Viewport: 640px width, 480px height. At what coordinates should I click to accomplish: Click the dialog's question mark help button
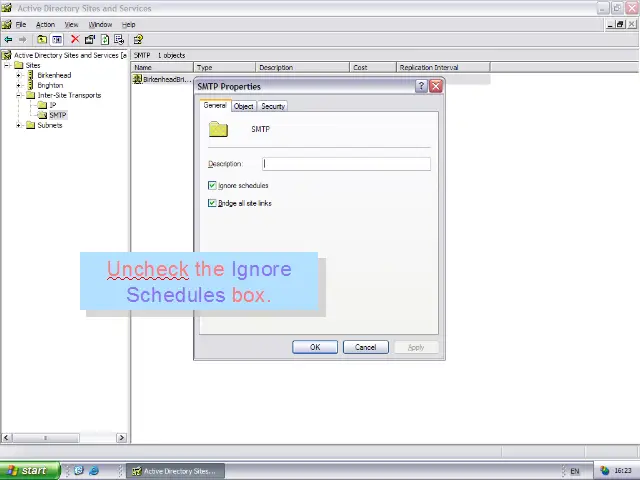click(x=421, y=87)
